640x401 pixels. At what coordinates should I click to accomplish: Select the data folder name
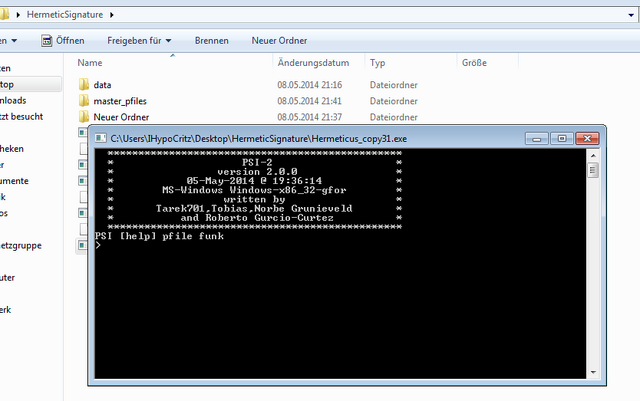coord(102,85)
